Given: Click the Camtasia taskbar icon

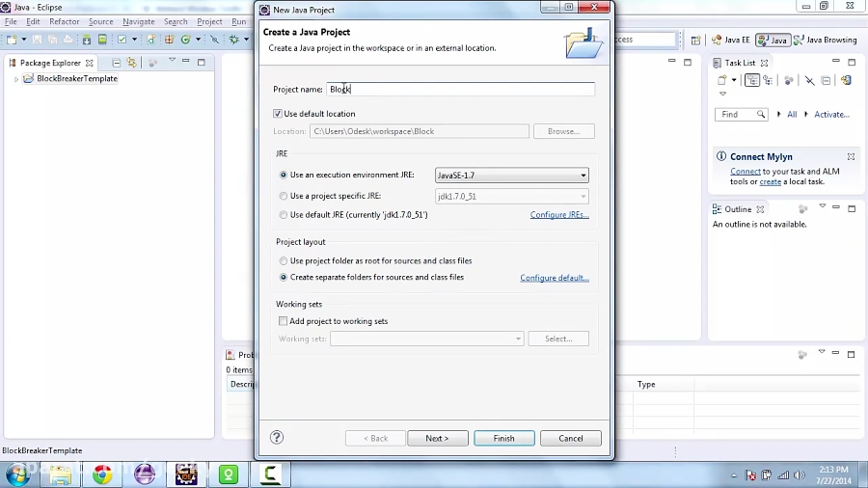Looking at the screenshot, I should pos(270,474).
